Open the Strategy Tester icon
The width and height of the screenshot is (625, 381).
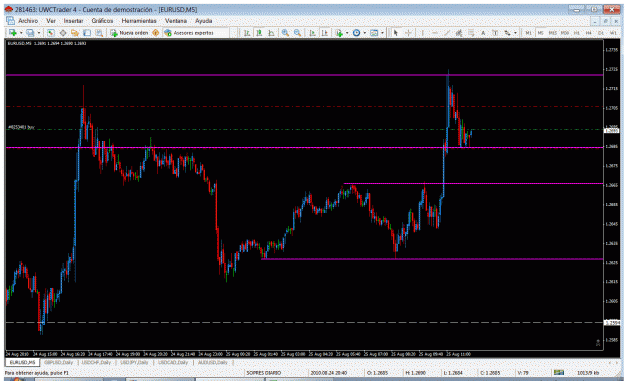tap(99, 33)
